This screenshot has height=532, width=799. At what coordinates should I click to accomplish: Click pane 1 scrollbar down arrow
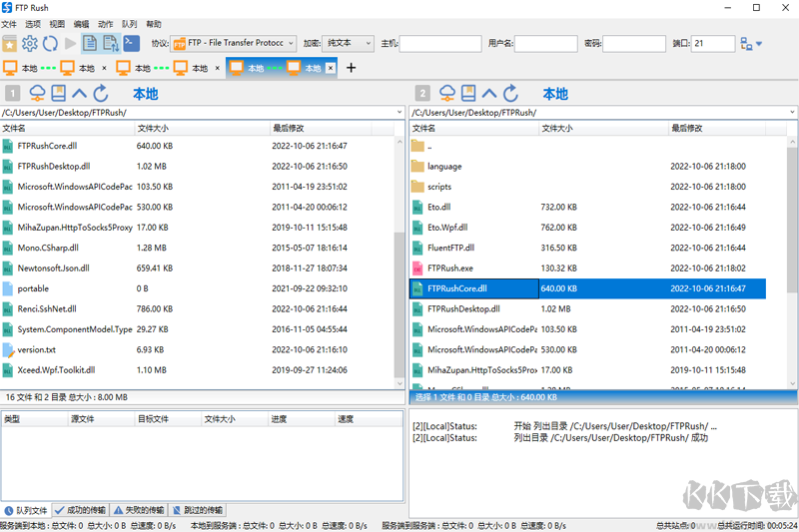coord(399,384)
